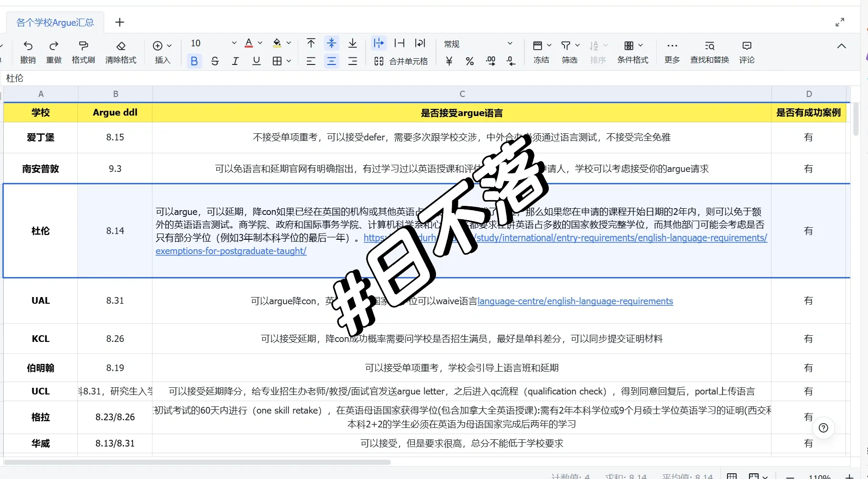Open the 冻结 freeze panes menu

[x=542, y=52]
